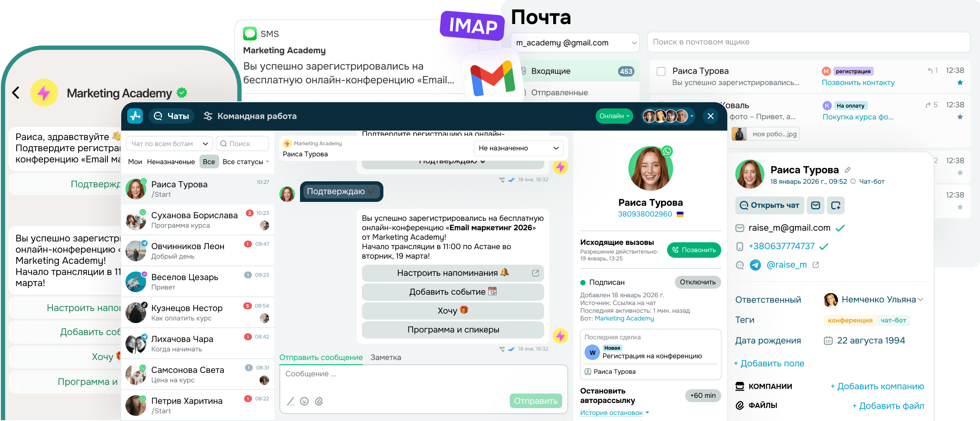Star the Раиса Турова email in the mailbox
980x421 pixels.
click(960, 82)
